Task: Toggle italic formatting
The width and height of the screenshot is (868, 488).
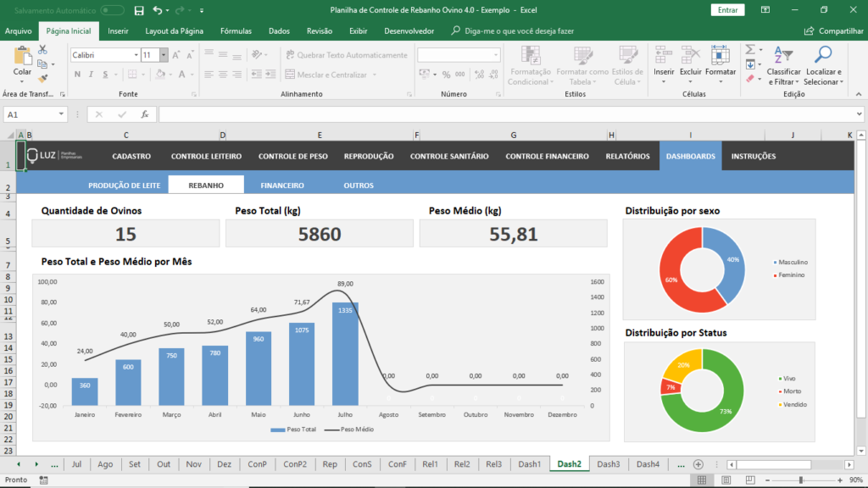Action: (x=91, y=73)
